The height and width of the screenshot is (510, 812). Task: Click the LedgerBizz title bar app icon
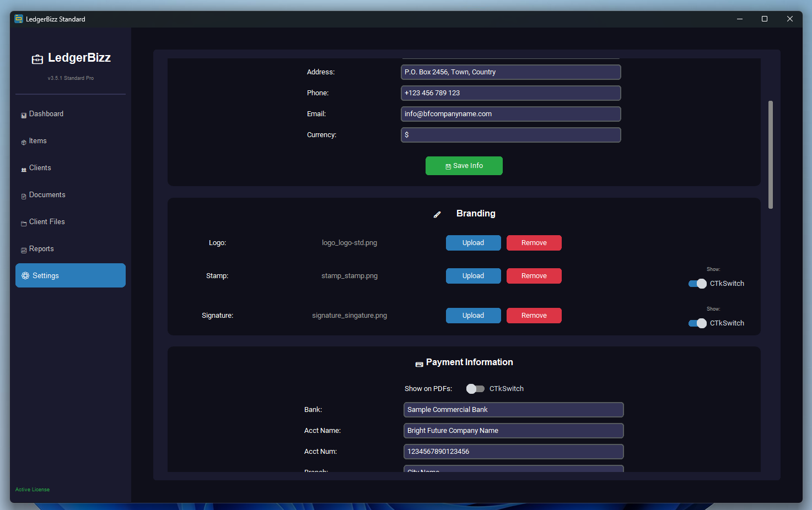[19, 19]
